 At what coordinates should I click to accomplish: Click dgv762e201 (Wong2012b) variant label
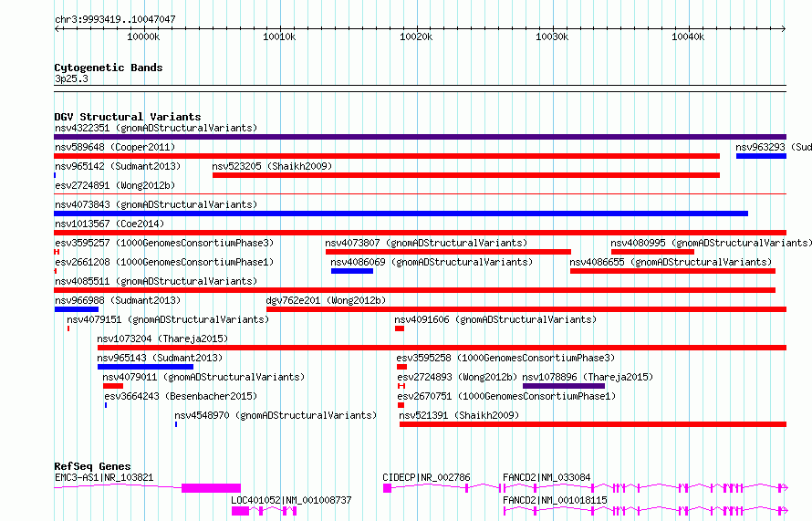coord(326,300)
